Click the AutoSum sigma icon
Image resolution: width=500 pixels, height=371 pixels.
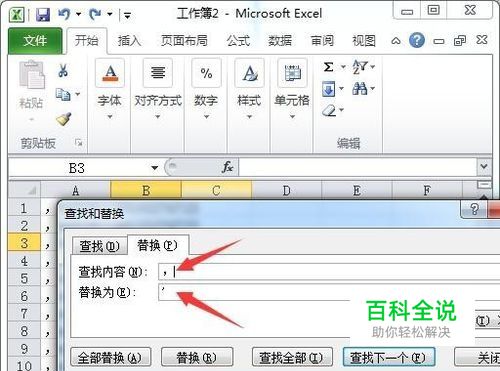coord(328,67)
